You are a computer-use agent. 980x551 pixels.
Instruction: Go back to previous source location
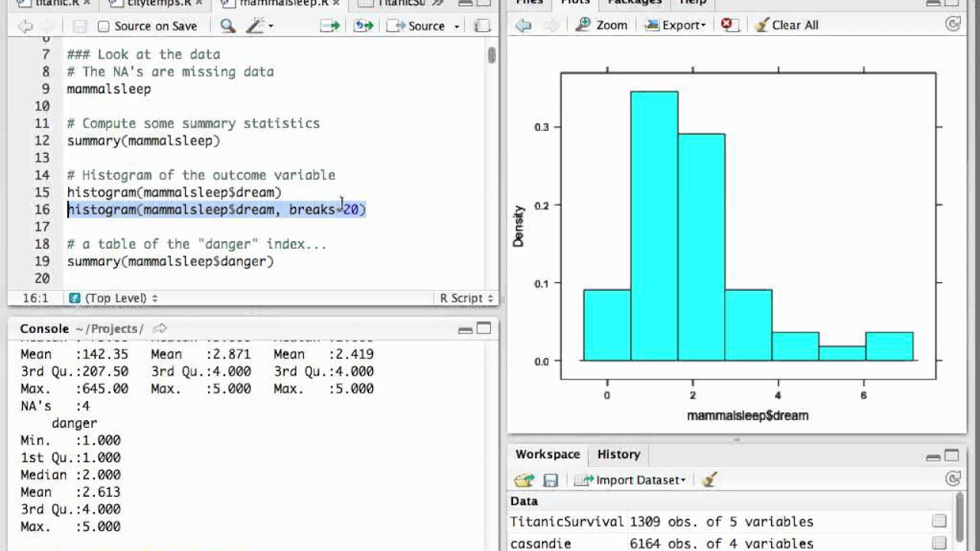coord(24,26)
